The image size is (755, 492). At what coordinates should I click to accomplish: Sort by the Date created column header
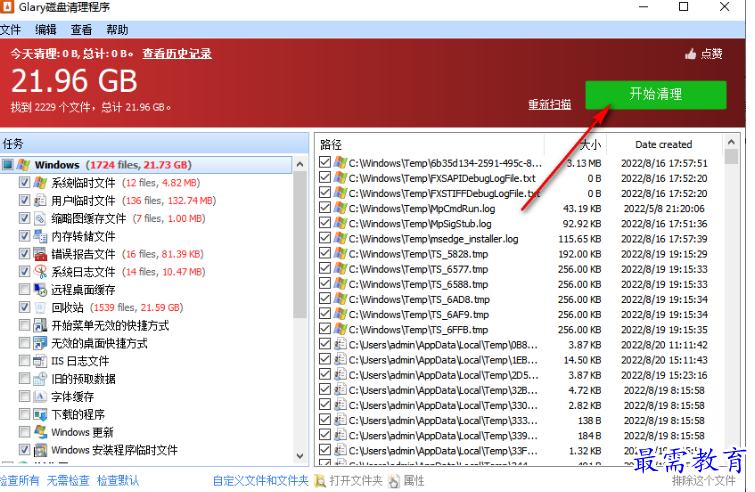point(664,144)
